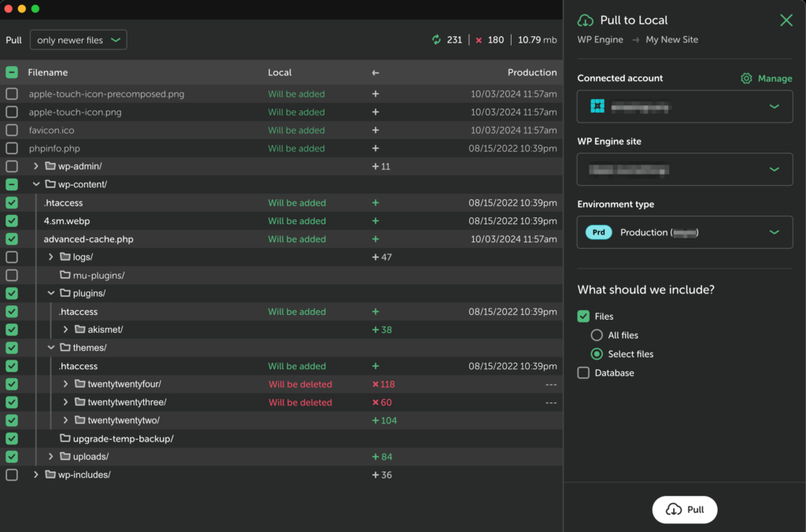The width and height of the screenshot is (806, 532).
Task: Click the Manage gear icon
Action: tap(746, 79)
